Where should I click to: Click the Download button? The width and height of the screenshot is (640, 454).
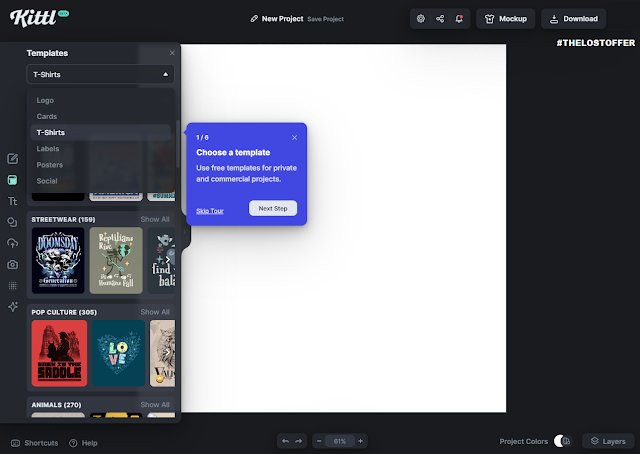(x=573, y=19)
